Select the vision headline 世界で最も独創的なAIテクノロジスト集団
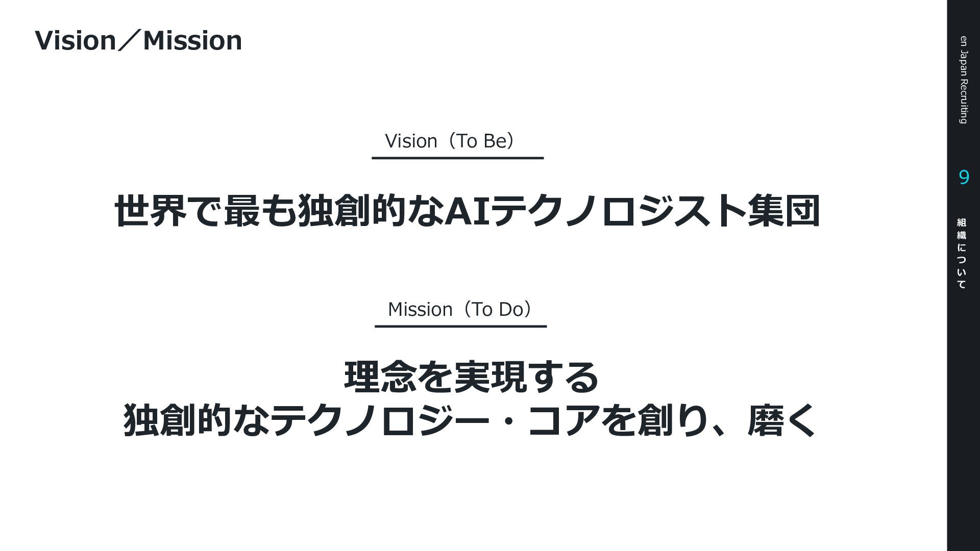 click(467, 211)
